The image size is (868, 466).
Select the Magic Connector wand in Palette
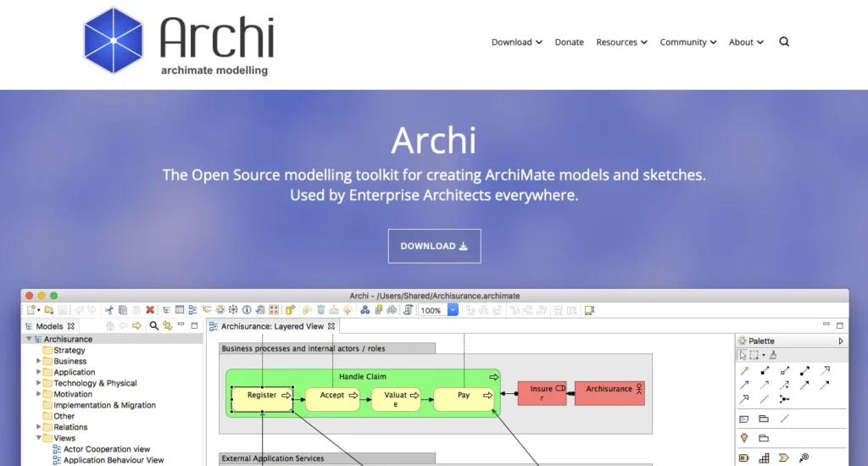(x=744, y=371)
